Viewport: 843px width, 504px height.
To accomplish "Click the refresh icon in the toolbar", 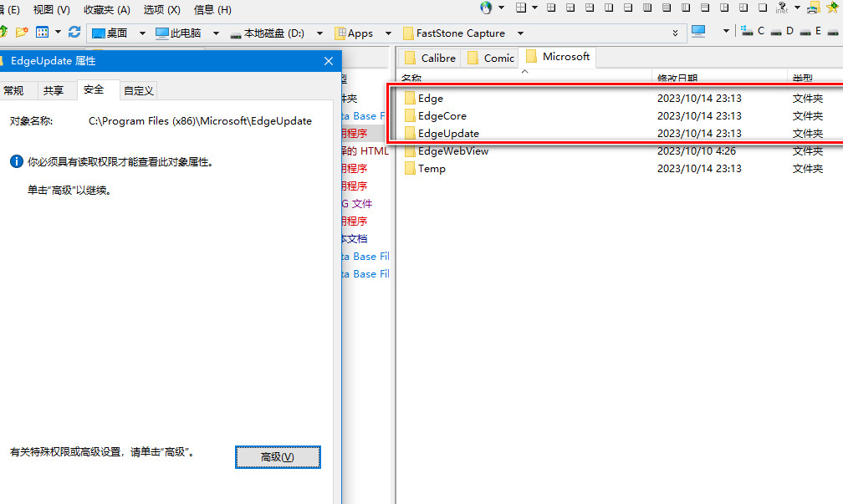I will click(x=74, y=33).
